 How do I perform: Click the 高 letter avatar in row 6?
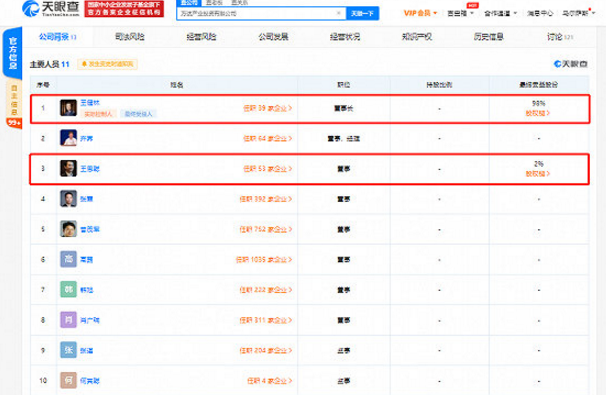click(68, 259)
